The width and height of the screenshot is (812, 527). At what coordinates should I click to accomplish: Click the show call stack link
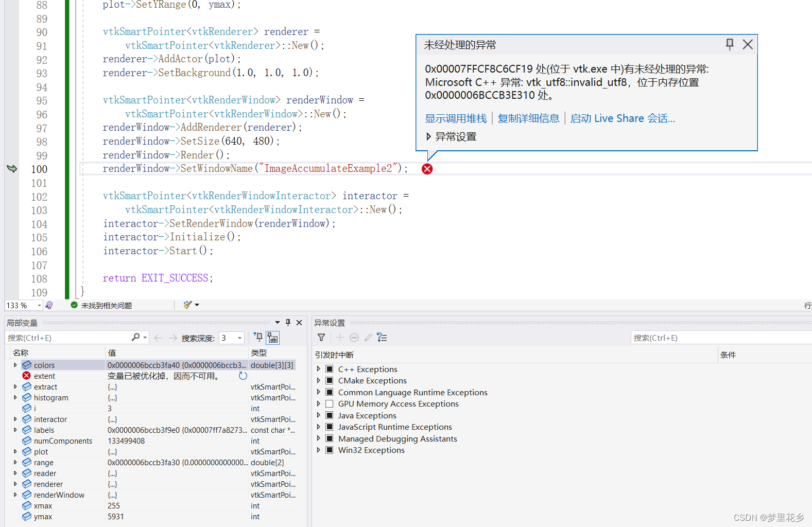pyautogui.click(x=456, y=118)
